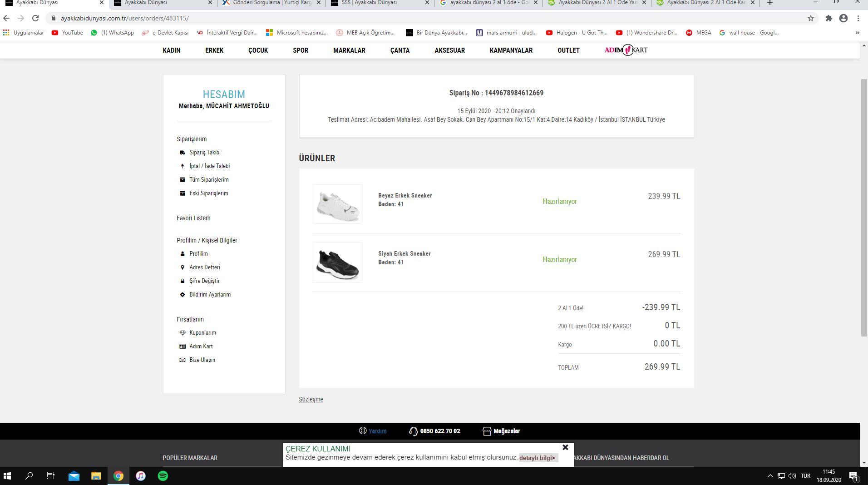Image resolution: width=868 pixels, height=485 pixels.
Task: Click the Adım Kart logo in navigation
Action: [626, 50]
